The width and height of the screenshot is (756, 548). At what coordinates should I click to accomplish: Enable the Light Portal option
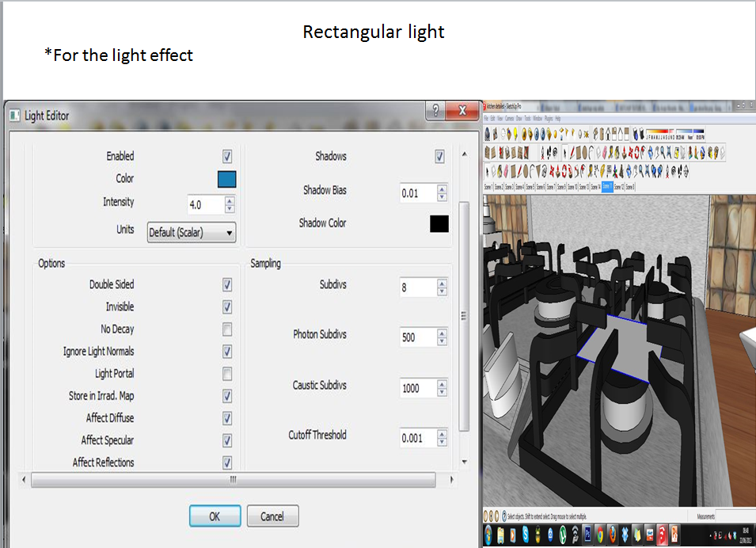pos(227,374)
